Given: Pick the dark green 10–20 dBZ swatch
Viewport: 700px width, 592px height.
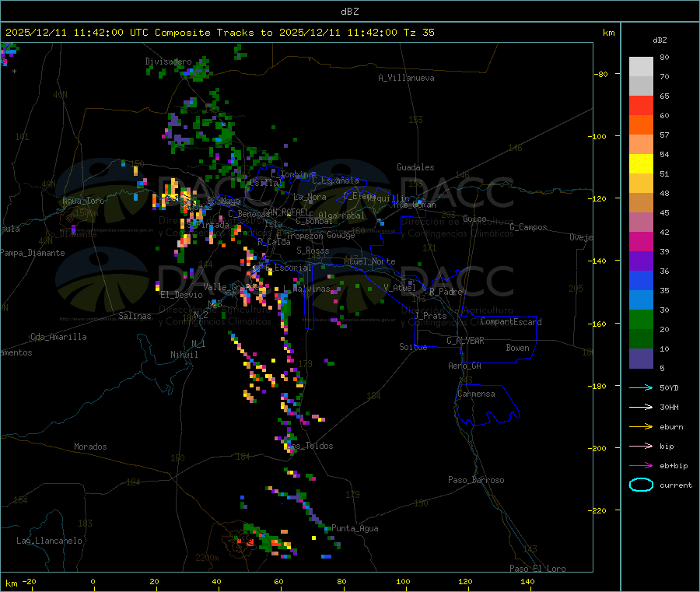Looking at the screenshot, I should pyautogui.click(x=641, y=339).
